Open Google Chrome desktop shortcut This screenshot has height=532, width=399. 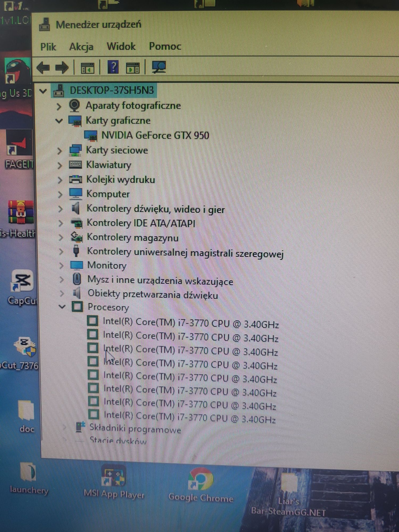pos(201,485)
